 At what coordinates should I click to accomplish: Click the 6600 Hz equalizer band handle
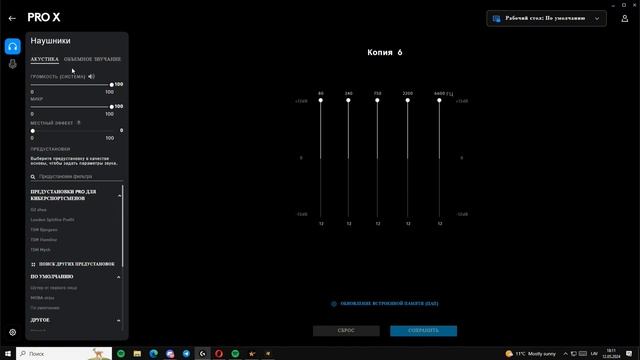tap(439, 100)
